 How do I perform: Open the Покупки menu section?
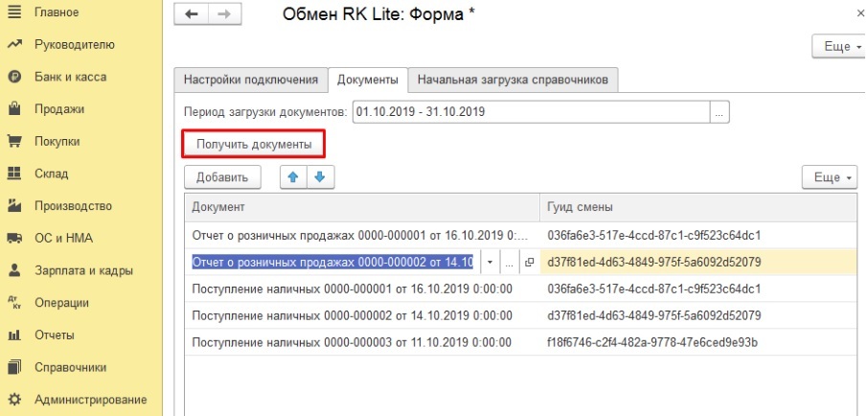(x=57, y=141)
